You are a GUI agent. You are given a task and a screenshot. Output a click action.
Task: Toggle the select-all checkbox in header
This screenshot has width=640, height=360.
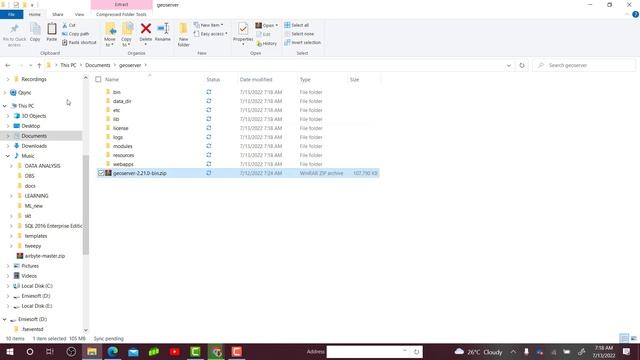coord(98,80)
